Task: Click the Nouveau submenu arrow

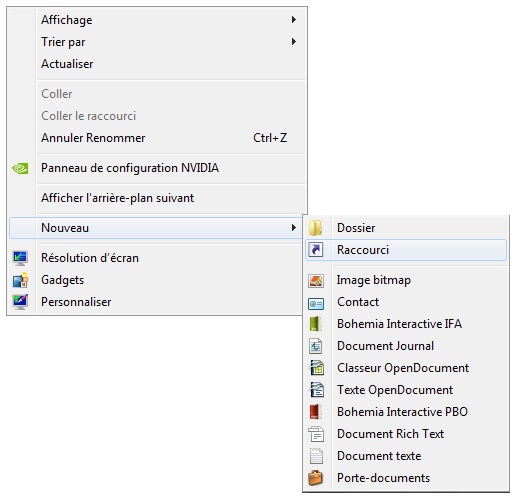Action: (x=294, y=228)
